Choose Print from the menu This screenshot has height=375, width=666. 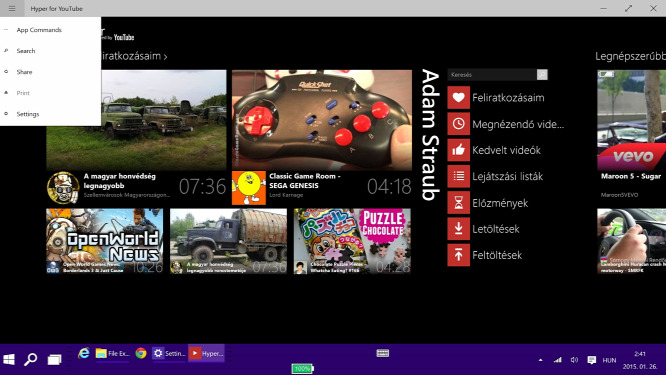point(51,93)
